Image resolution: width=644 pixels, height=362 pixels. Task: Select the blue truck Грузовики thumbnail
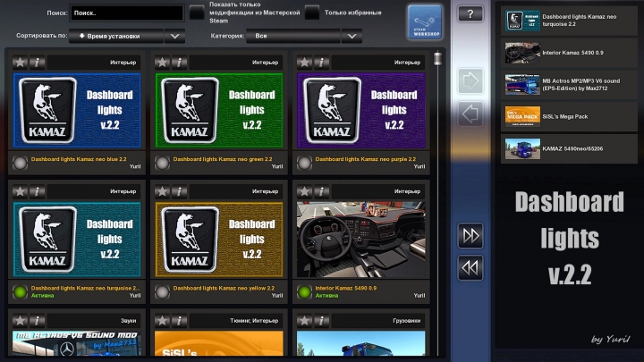361,343
